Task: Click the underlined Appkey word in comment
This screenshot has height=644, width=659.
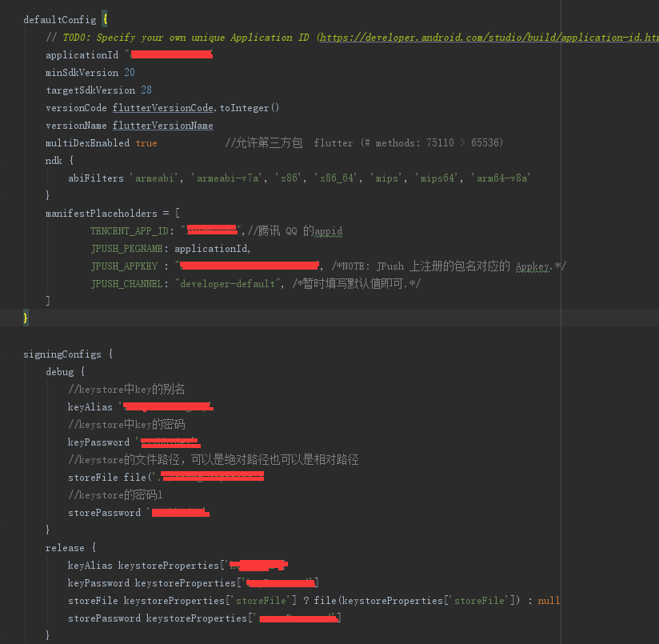Action: (533, 267)
